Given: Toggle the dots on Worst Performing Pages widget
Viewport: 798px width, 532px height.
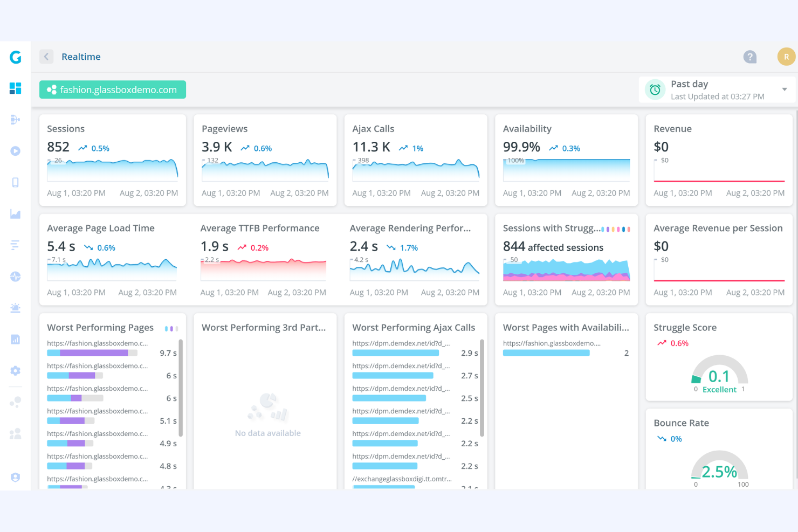Looking at the screenshot, I should tap(171, 328).
